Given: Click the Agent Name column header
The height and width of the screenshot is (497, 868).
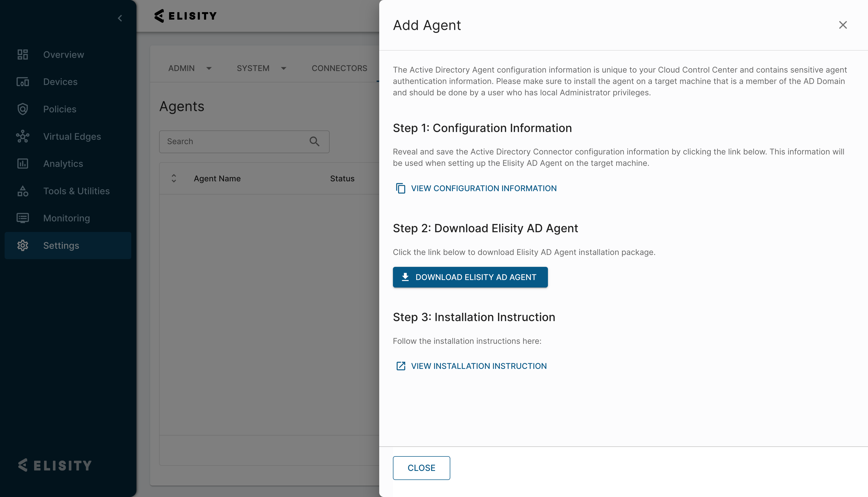Looking at the screenshot, I should point(217,178).
